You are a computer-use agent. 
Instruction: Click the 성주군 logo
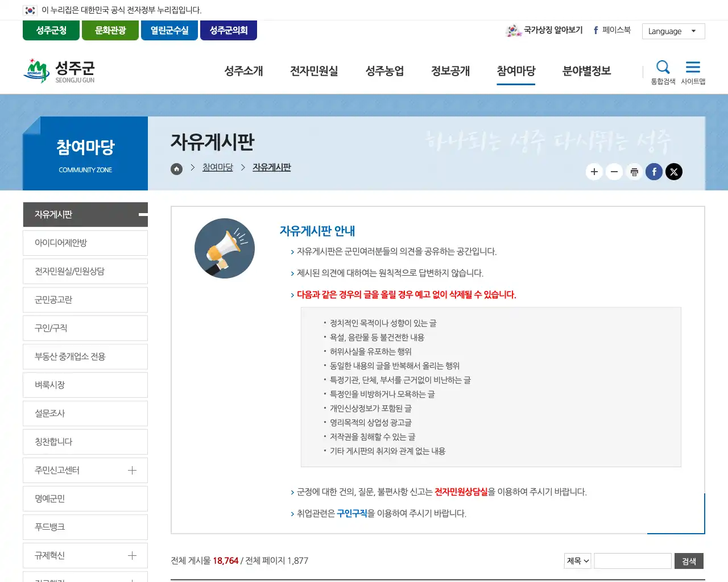click(x=59, y=71)
